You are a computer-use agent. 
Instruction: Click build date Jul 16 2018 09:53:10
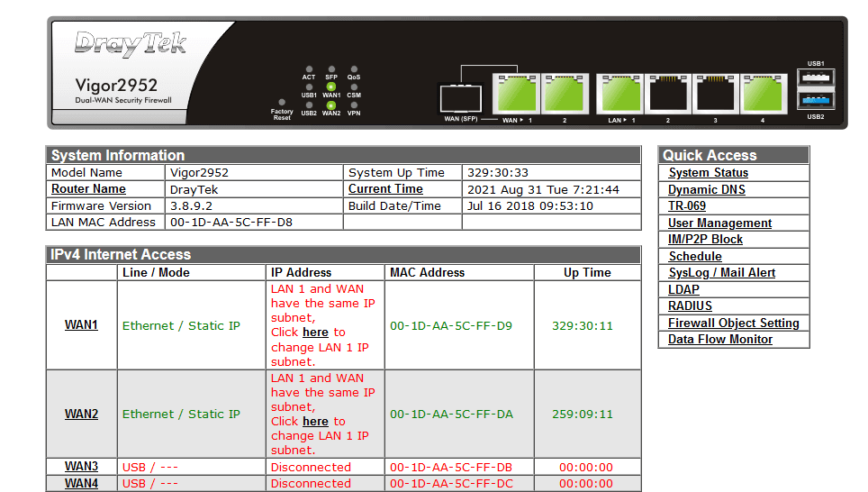(529, 206)
